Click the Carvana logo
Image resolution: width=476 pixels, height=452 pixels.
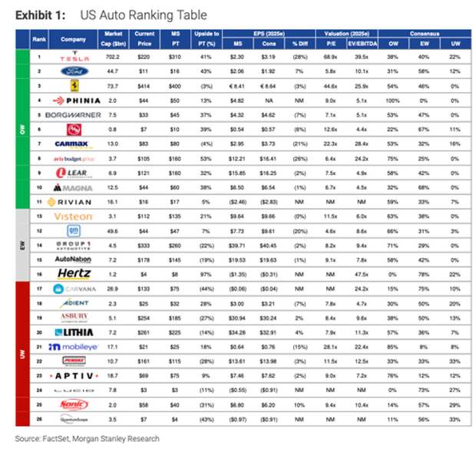(x=74, y=289)
